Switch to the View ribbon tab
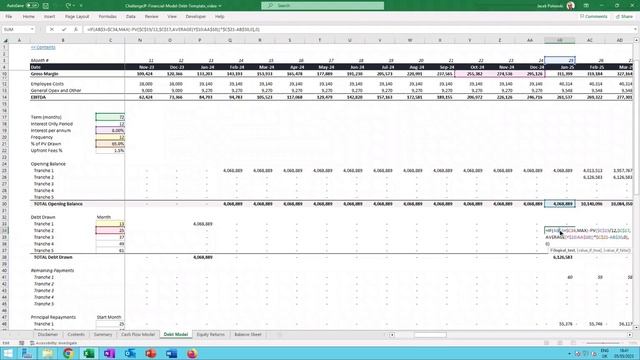Image resolution: width=640 pixels, height=360 pixels. pyautogui.click(x=172, y=17)
